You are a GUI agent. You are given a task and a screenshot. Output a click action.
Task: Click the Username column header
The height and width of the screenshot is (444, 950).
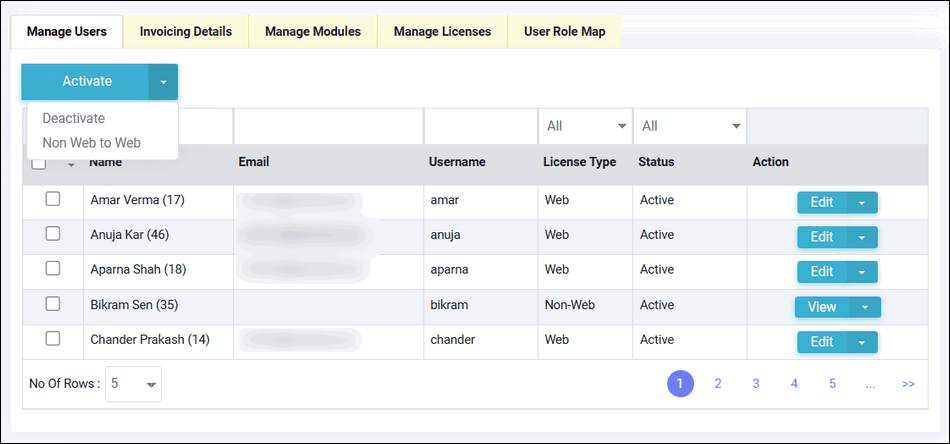coord(457,162)
